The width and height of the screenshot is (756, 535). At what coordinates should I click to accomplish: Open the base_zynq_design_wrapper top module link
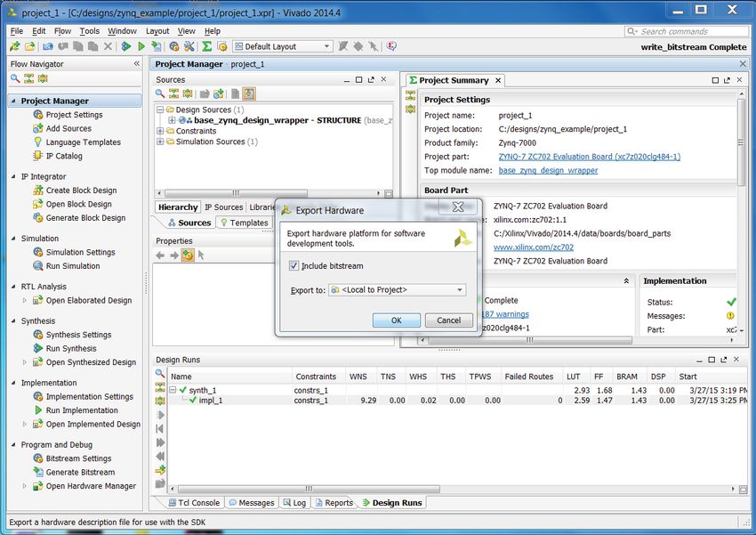(548, 170)
